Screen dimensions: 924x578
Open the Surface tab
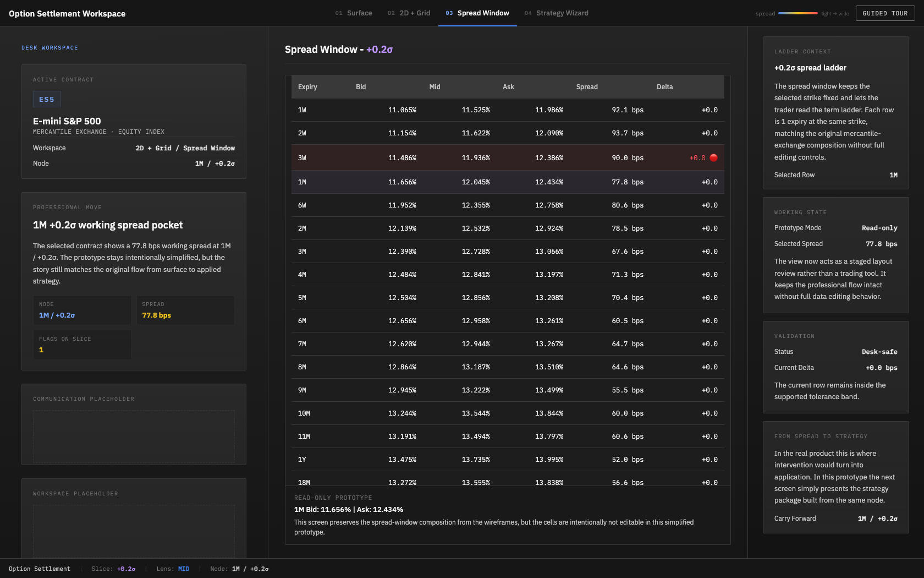354,13
